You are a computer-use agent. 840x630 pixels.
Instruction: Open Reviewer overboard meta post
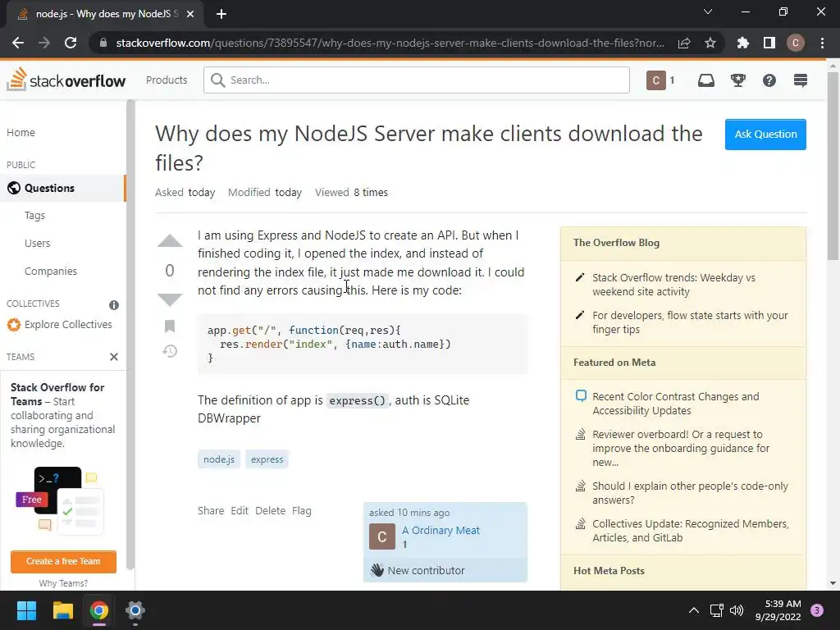681,448
